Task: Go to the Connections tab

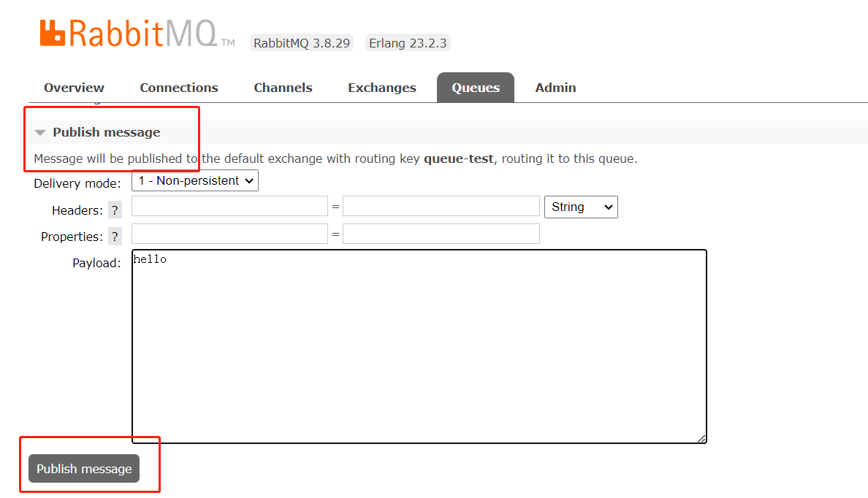Action: (178, 87)
